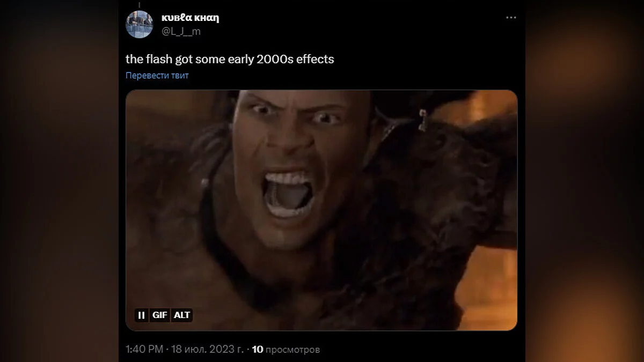Click the view count number 10
Viewport: 644px width, 362px height.
(x=257, y=350)
